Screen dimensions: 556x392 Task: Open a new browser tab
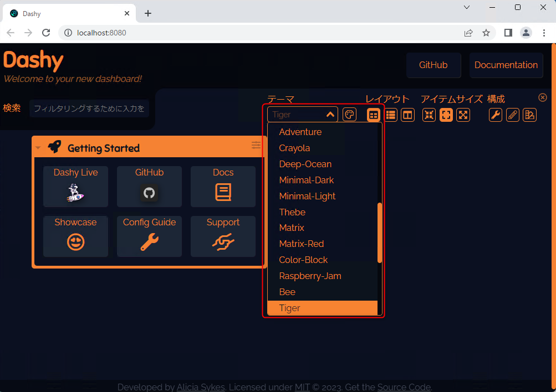(x=148, y=13)
